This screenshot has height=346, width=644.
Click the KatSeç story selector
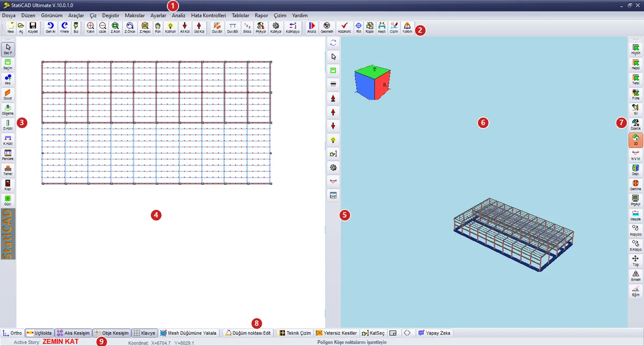tap(373, 333)
